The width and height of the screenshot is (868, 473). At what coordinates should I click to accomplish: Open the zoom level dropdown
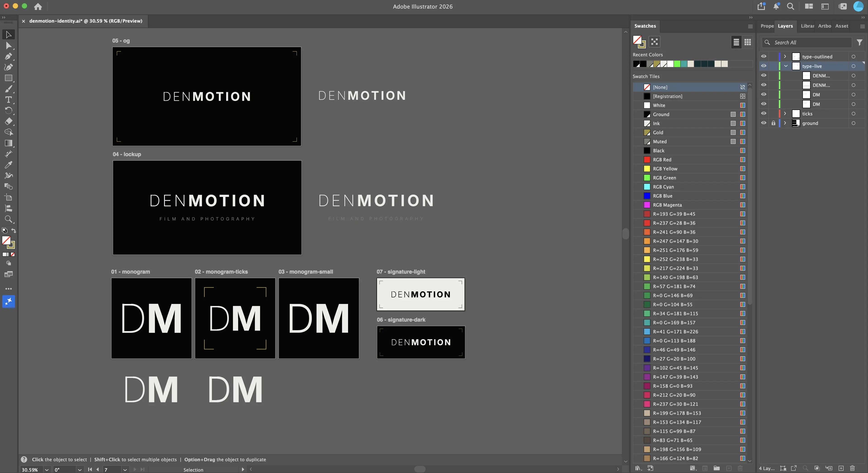point(47,470)
